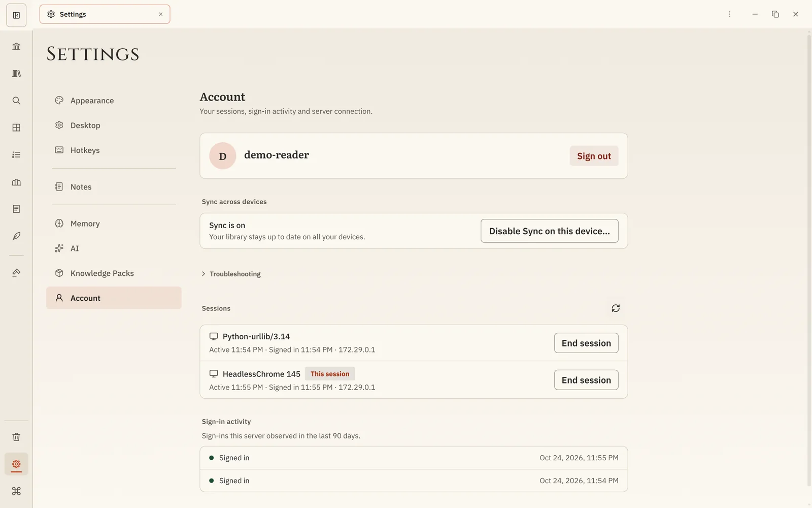
Task: Open the command key icon at bottom
Action: point(16,491)
